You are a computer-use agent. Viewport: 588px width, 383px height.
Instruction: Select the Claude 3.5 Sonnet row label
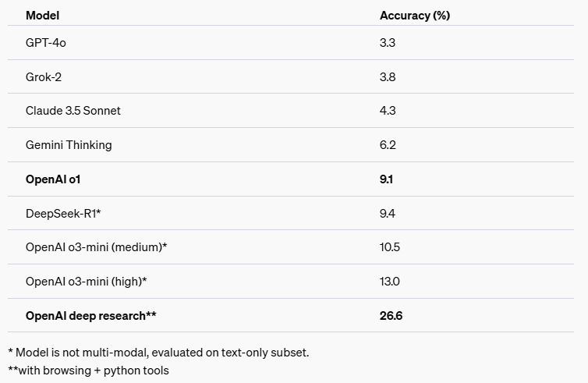click(x=73, y=111)
